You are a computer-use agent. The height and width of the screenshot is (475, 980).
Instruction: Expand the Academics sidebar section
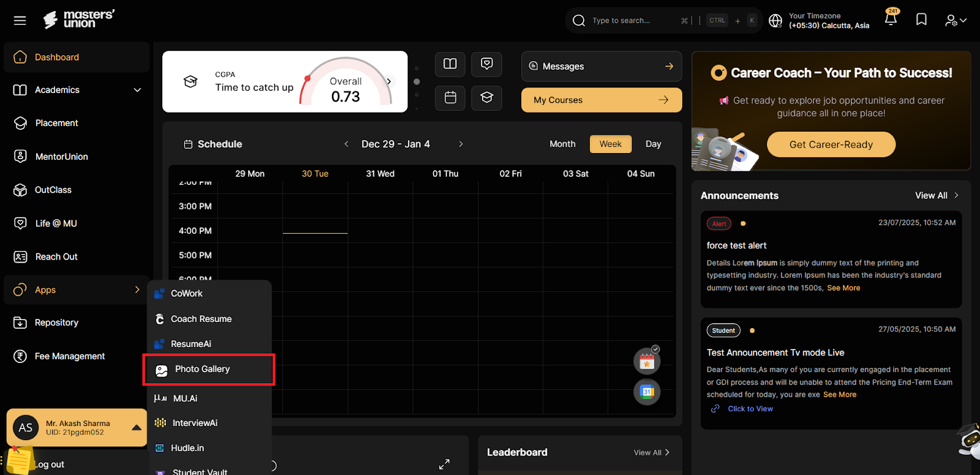(x=137, y=90)
